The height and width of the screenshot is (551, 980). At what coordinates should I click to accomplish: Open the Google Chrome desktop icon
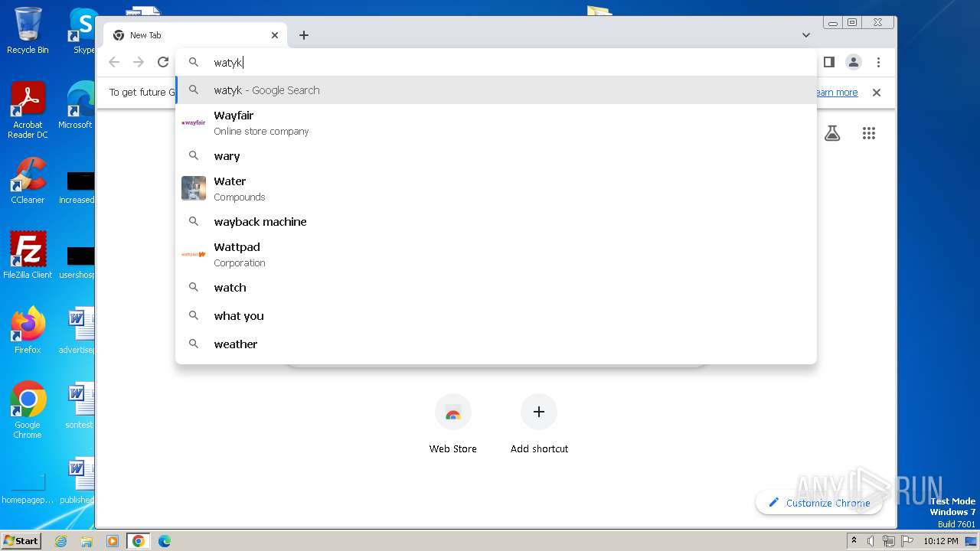28,410
